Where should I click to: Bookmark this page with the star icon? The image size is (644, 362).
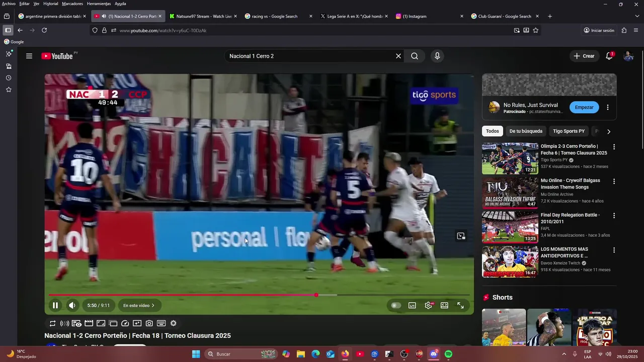[535, 30]
